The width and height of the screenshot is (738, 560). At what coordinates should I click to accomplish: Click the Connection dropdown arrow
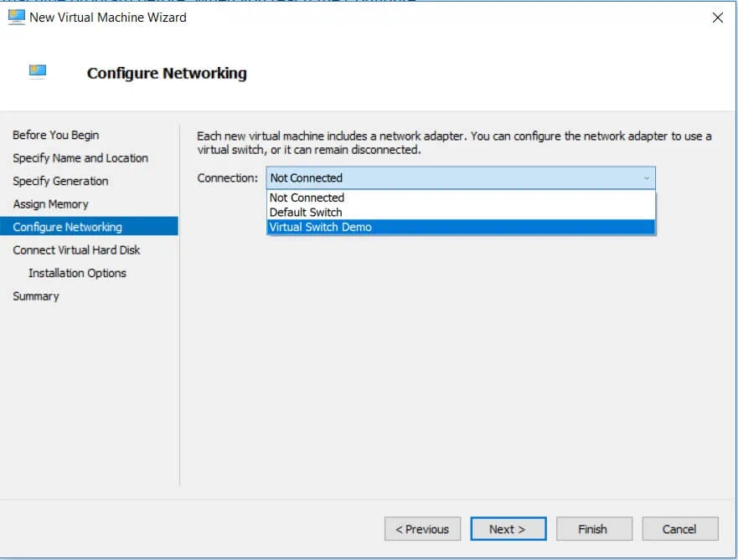[x=645, y=178]
